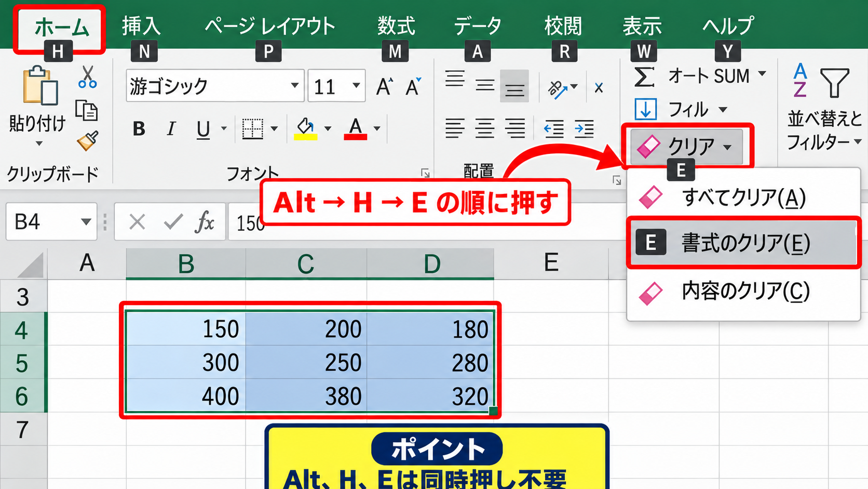Click the insert function fx icon

tap(205, 222)
